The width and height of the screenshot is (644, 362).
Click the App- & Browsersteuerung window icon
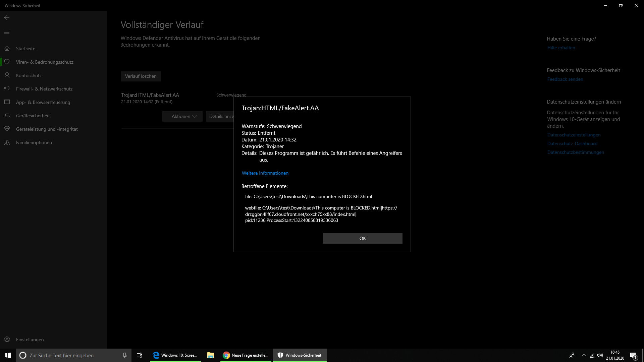[7, 102]
